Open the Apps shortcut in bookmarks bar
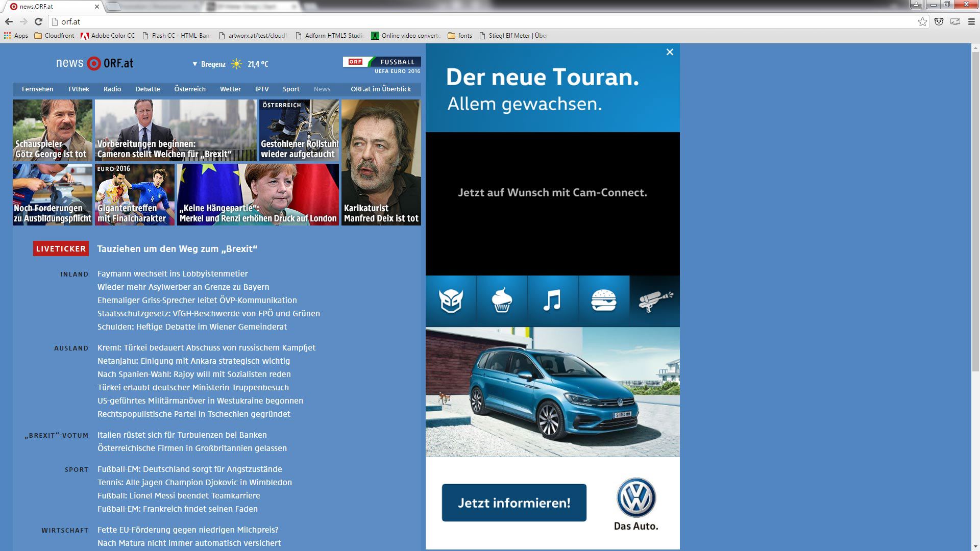Screen dimensions: 980x551 pyautogui.click(x=16, y=36)
